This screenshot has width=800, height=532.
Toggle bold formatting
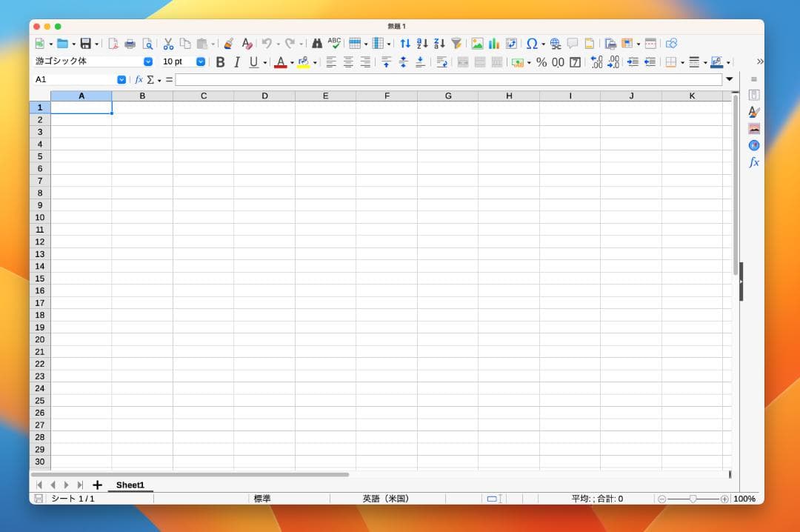coord(220,61)
